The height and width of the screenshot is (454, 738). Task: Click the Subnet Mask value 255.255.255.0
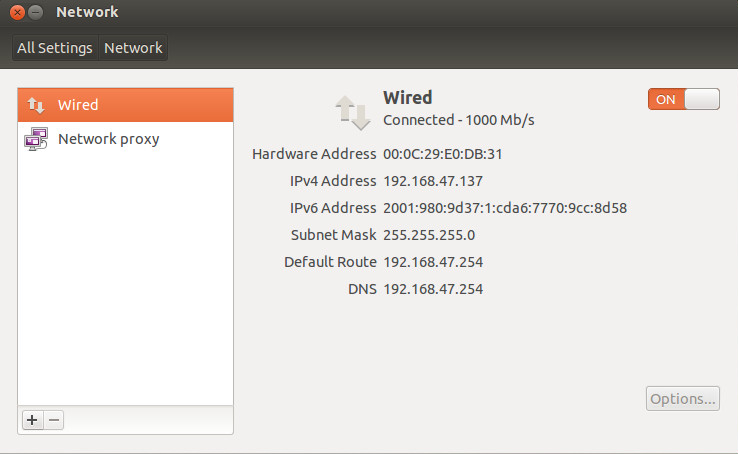[429, 235]
